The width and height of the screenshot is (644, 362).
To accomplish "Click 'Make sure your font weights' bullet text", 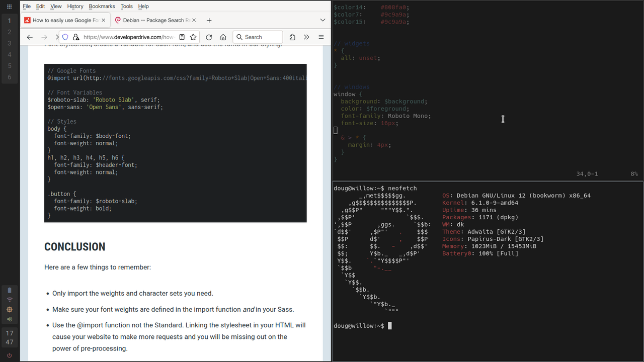I will coord(173,310).
